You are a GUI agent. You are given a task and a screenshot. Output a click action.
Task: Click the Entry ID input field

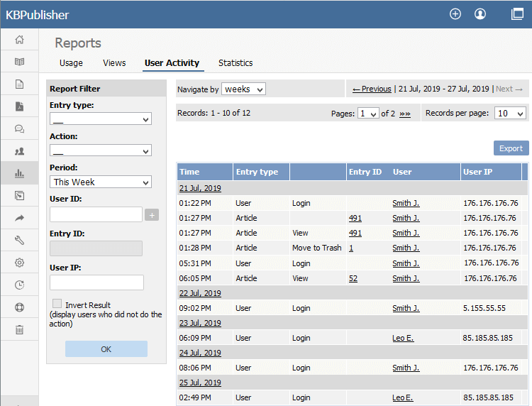(96, 248)
